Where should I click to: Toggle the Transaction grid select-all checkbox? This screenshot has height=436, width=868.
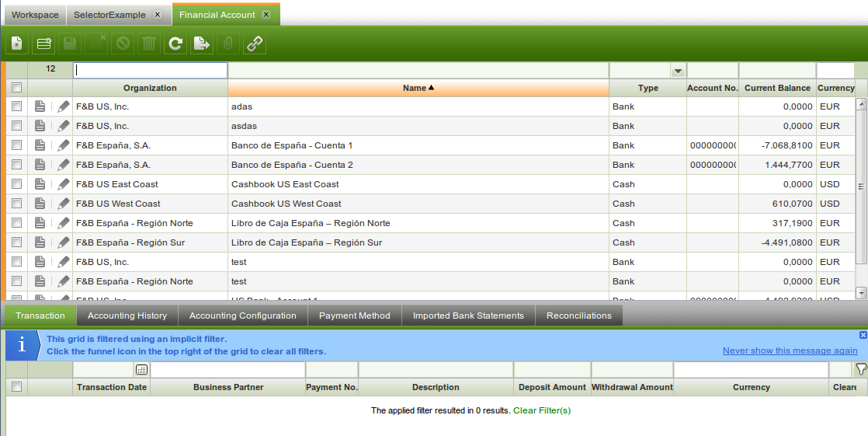pos(16,387)
